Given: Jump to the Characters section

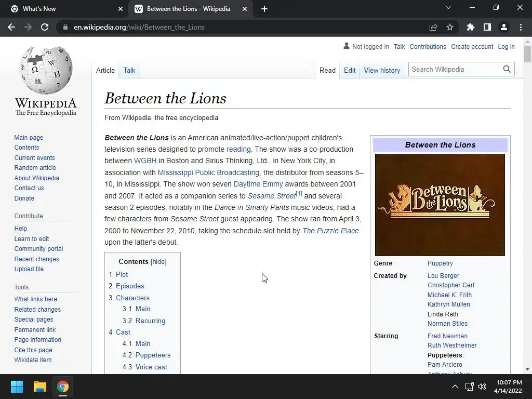Looking at the screenshot, I should pos(132,298).
